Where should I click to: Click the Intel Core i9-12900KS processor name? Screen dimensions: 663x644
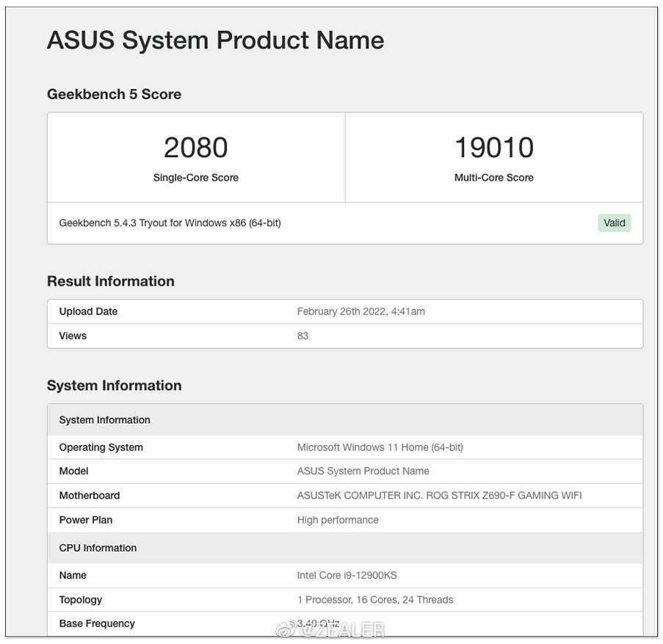coord(347,575)
